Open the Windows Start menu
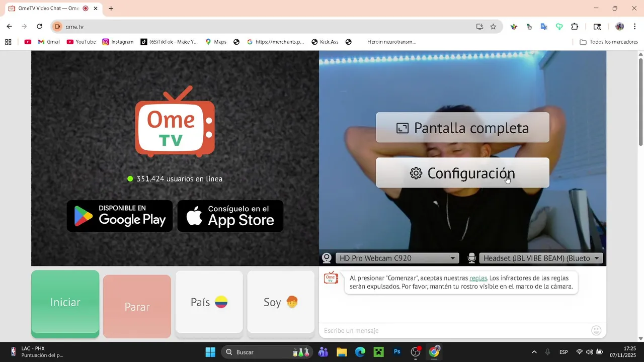 pos(210,352)
